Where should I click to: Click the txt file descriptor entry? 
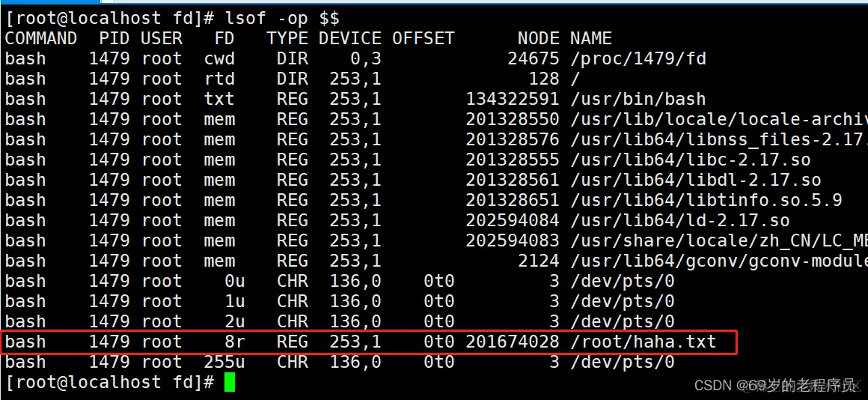click(x=219, y=99)
